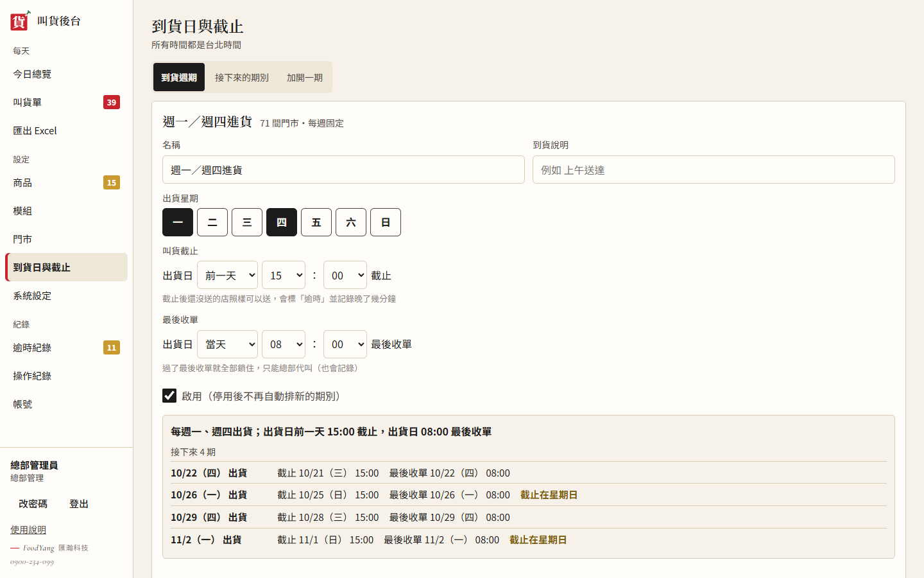Click the 11/2（一）出貨 schedule row
The image size is (924, 578).
[529, 540]
